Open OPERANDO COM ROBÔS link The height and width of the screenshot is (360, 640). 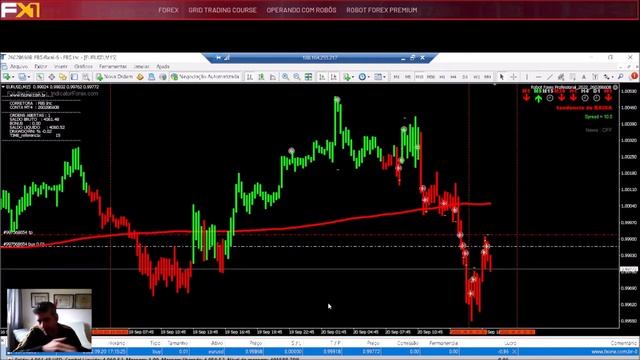(301, 10)
